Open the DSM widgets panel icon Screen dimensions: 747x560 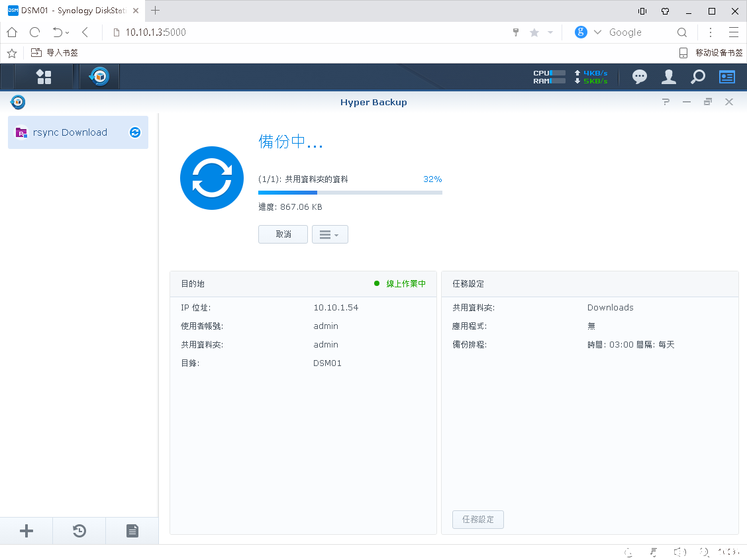click(727, 77)
